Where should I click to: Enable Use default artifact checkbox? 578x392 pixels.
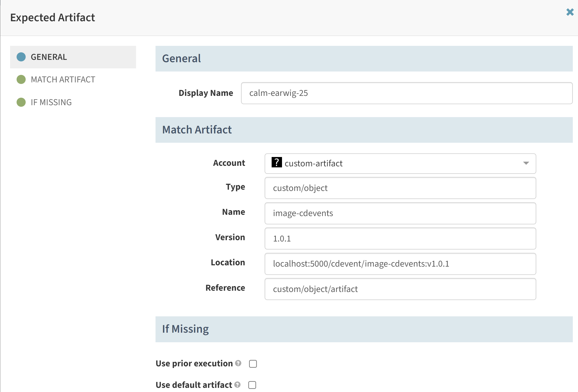coord(252,385)
